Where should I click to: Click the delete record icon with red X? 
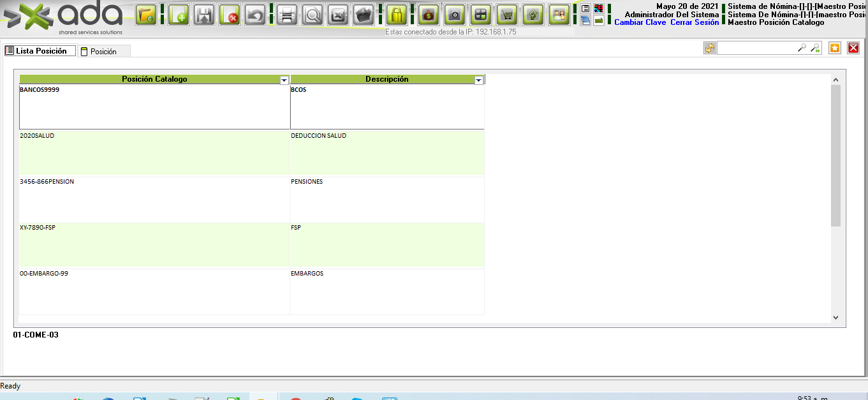(230, 15)
